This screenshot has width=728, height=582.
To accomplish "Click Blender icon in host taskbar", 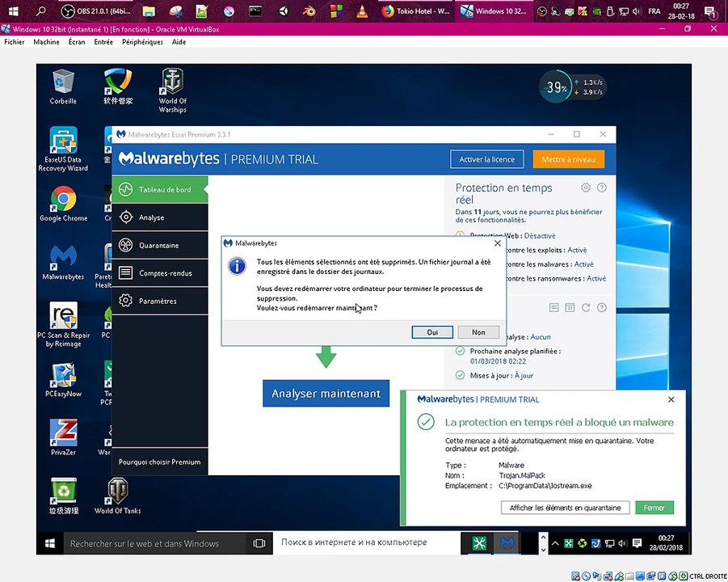I will [x=309, y=11].
